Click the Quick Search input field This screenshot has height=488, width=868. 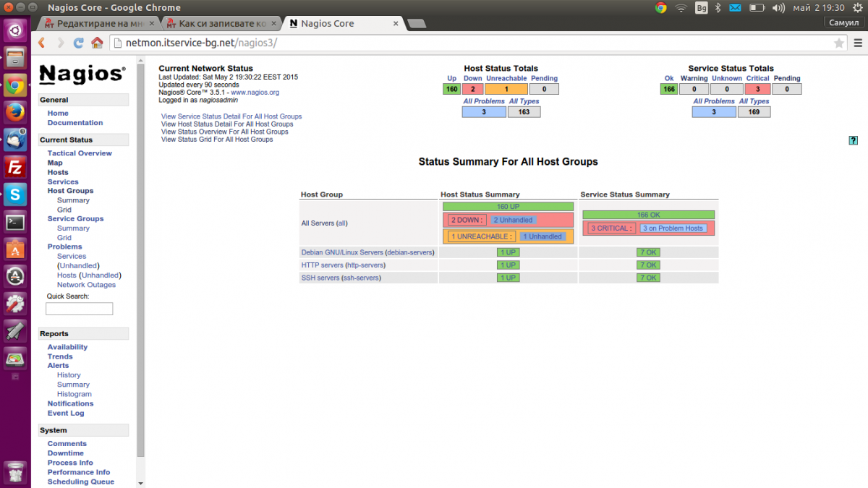coord(79,309)
